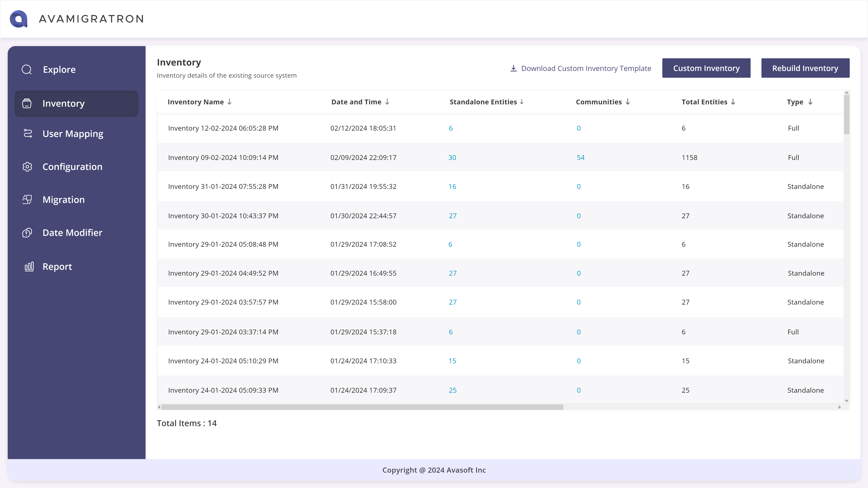
Task: Click the Migration icon in sidebar
Action: 27,200
